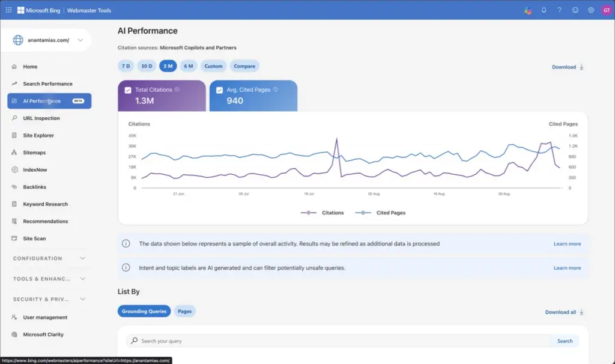Open Site Explorer page
615x364 pixels.
[38, 135]
